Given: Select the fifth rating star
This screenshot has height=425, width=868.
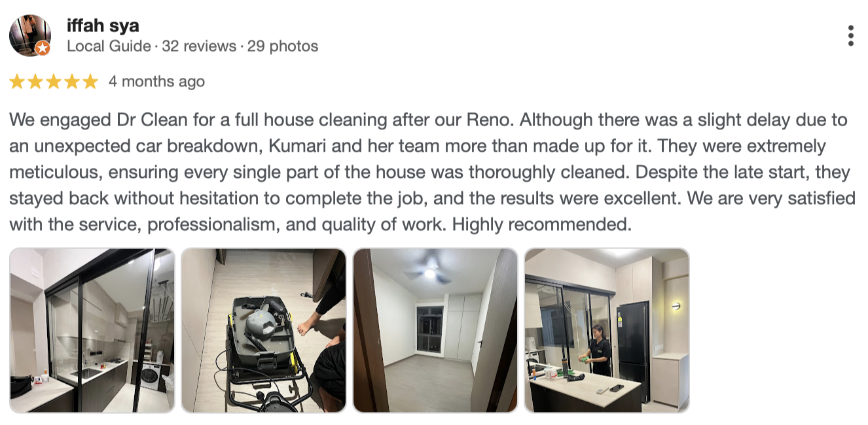Looking at the screenshot, I should (x=90, y=82).
